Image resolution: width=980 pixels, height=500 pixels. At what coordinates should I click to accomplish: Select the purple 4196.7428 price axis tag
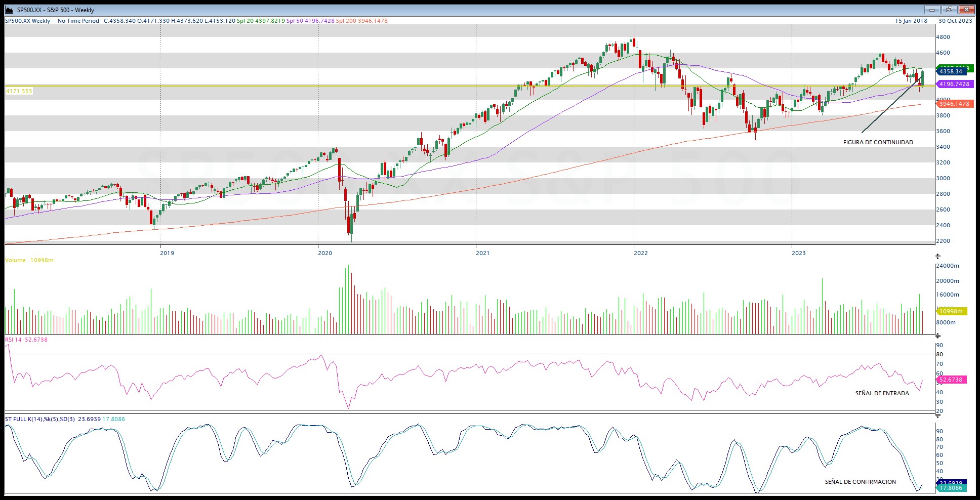coord(954,84)
